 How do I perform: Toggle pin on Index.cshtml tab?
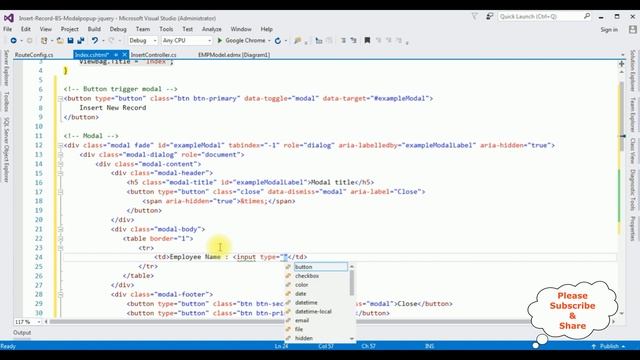tap(116, 54)
